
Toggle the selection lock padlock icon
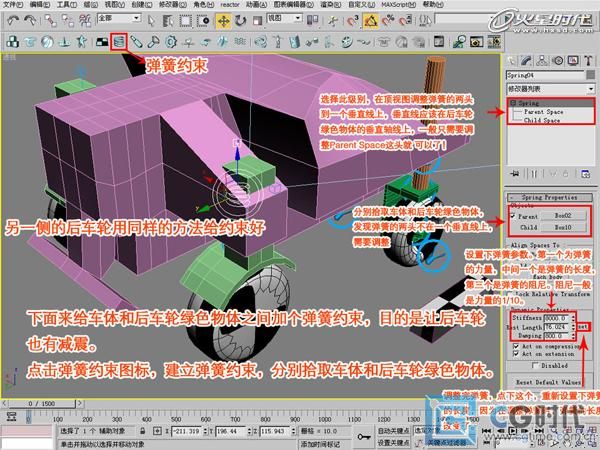coord(143,431)
